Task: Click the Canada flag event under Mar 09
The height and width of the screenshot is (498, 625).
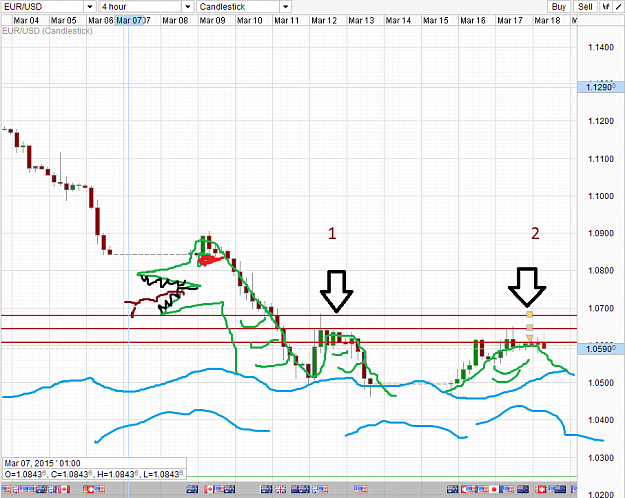Action: 210,489
